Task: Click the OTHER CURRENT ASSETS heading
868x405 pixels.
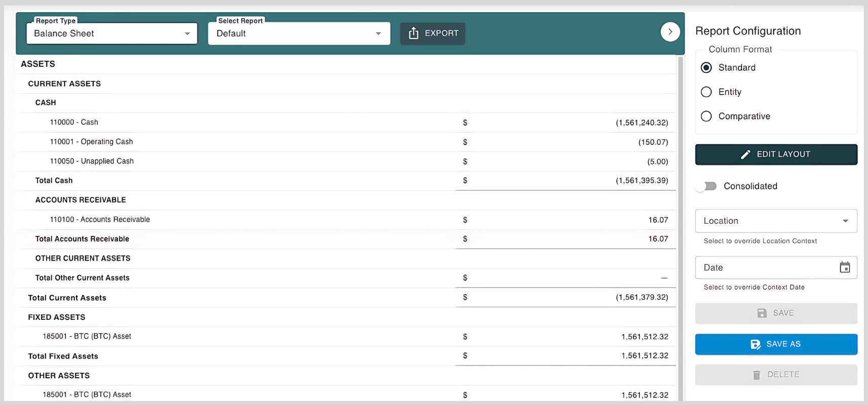Action: [x=83, y=258]
